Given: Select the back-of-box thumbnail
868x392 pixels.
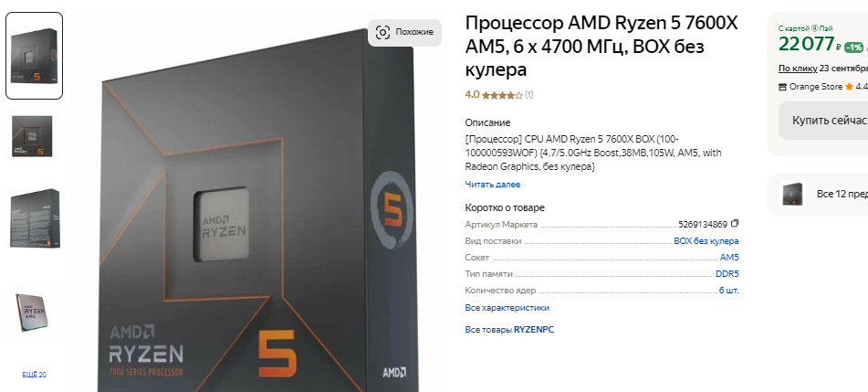Looking at the screenshot, I should [x=35, y=217].
